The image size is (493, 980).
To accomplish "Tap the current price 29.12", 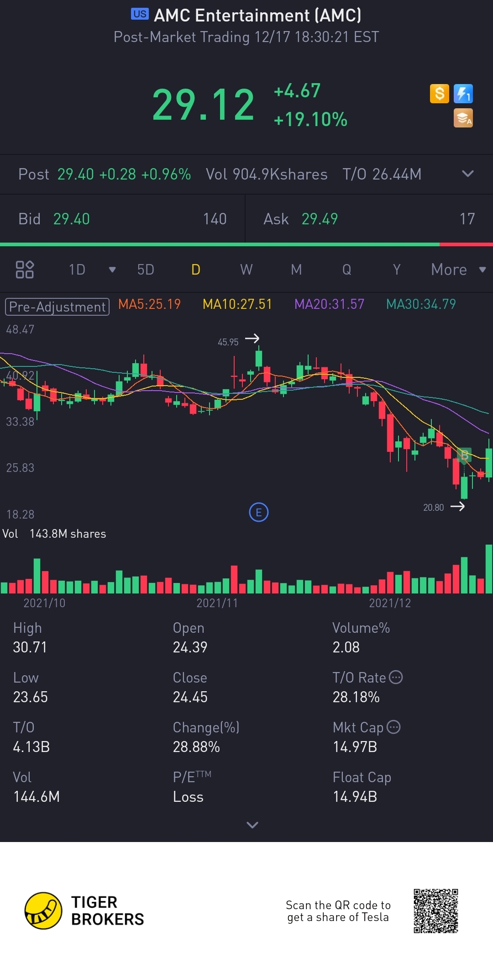I will 204,105.
